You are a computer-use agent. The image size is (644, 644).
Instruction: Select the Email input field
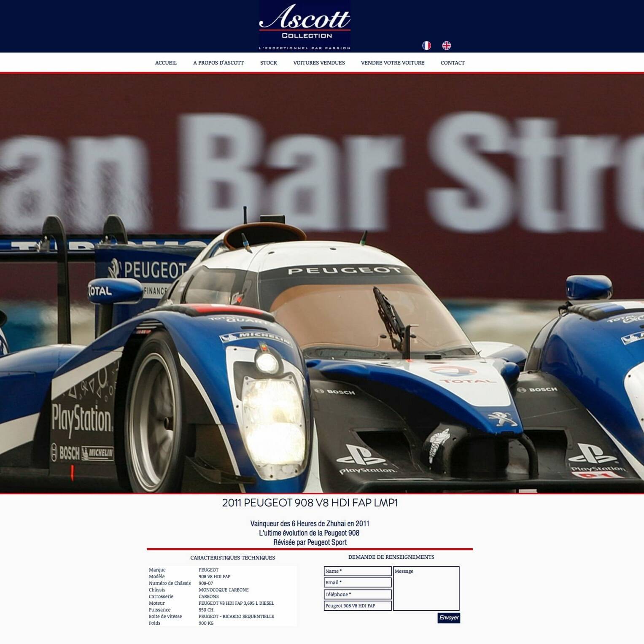click(x=357, y=582)
